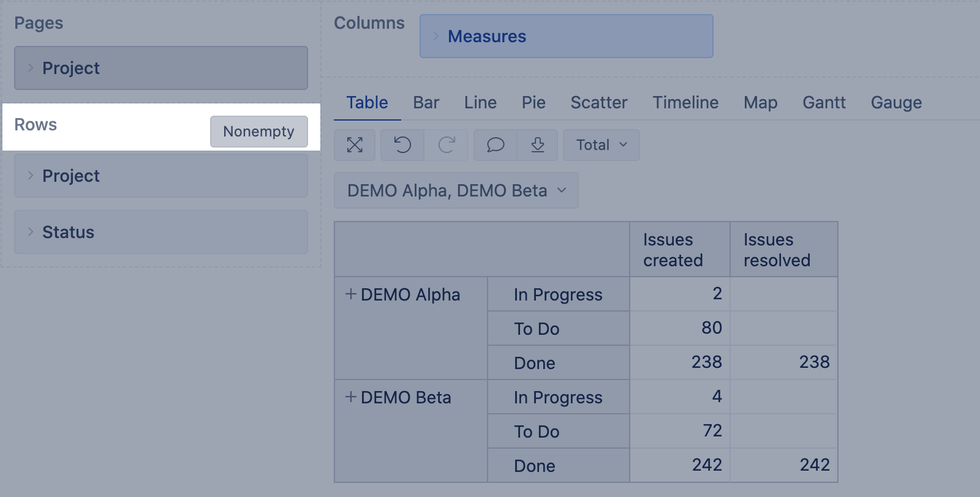Select the Timeline tab
The width and height of the screenshot is (980, 497).
click(685, 102)
